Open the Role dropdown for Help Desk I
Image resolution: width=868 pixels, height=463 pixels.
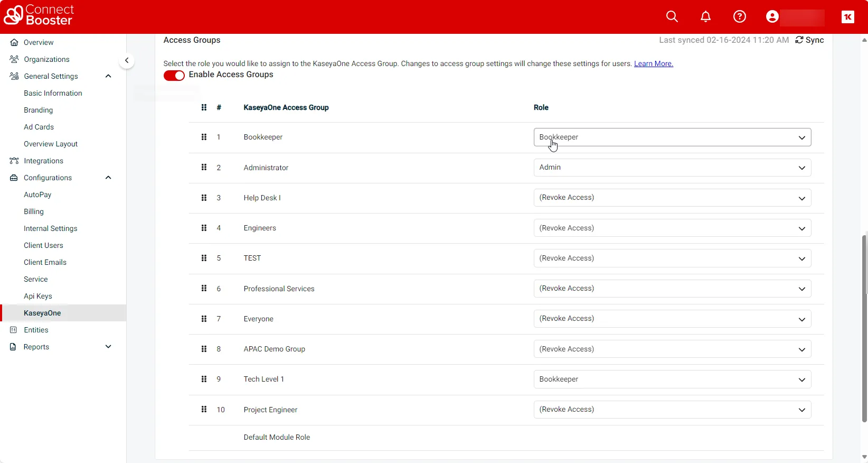click(672, 198)
